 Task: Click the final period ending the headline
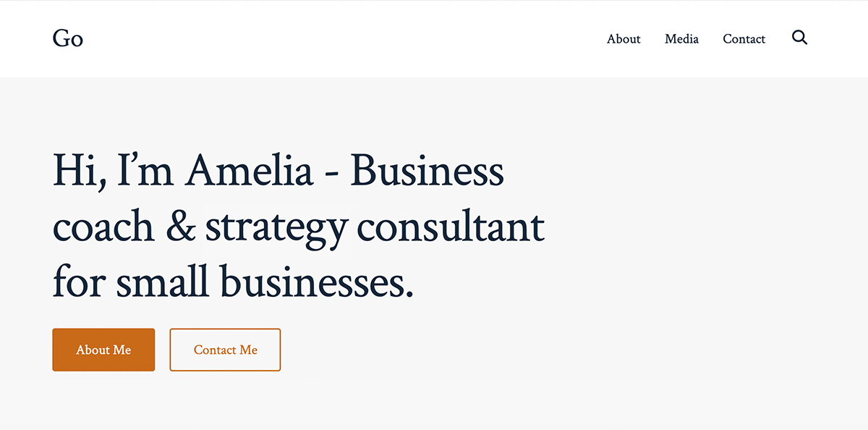[409, 295]
